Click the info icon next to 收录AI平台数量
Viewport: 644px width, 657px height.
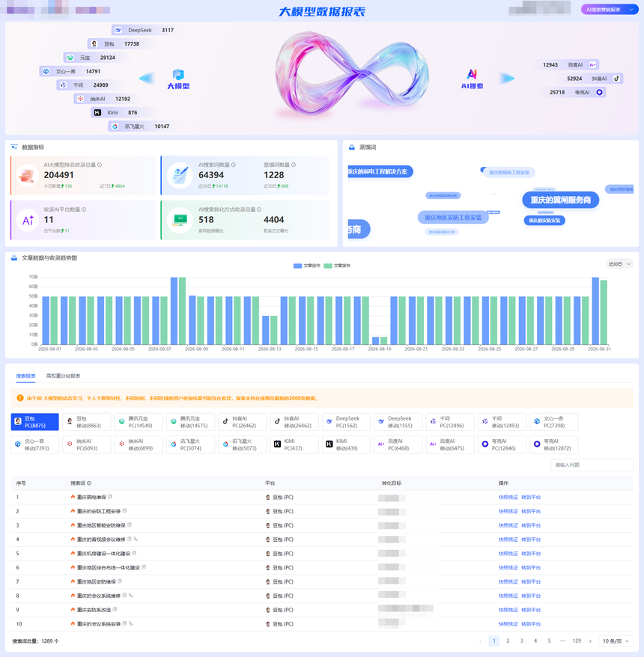pyautogui.click(x=84, y=210)
